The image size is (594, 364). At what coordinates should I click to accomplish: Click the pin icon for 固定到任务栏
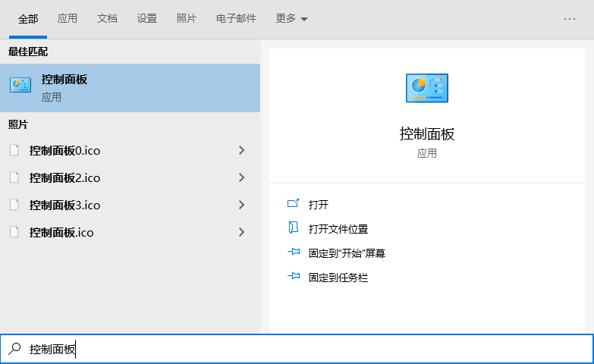(294, 276)
